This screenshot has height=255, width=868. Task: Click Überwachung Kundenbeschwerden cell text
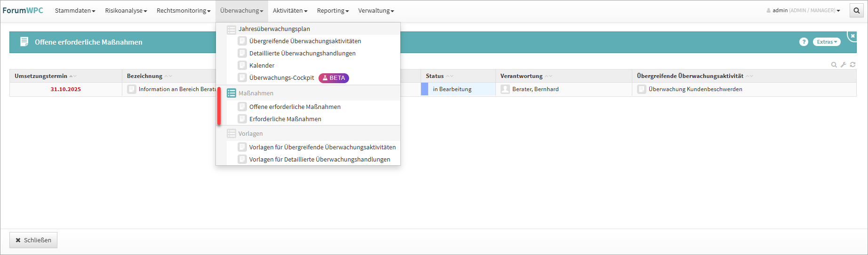point(695,89)
